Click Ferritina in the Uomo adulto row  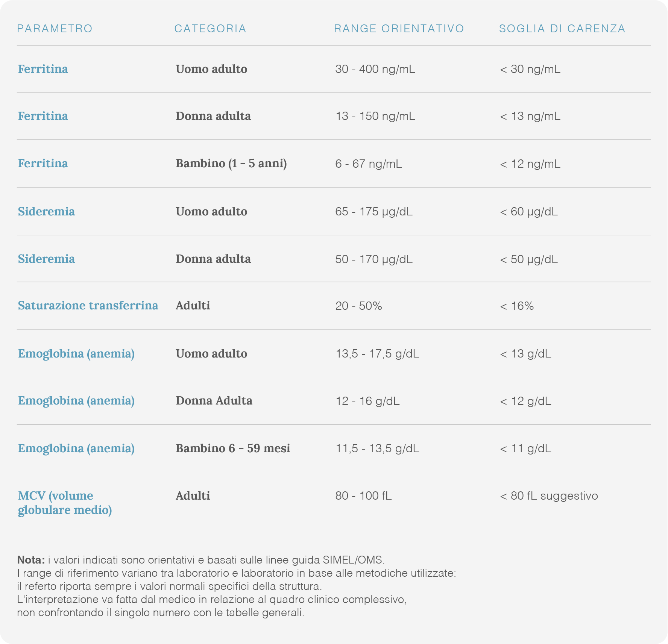coord(43,69)
